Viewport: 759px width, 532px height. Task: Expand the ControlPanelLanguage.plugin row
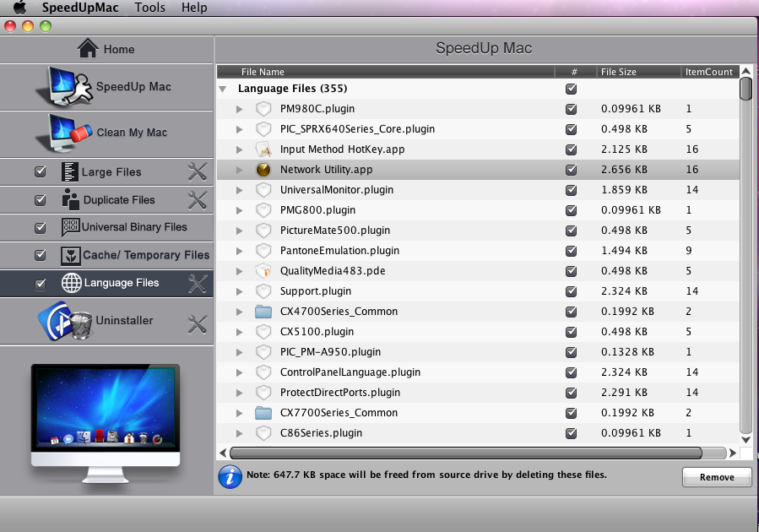239,372
